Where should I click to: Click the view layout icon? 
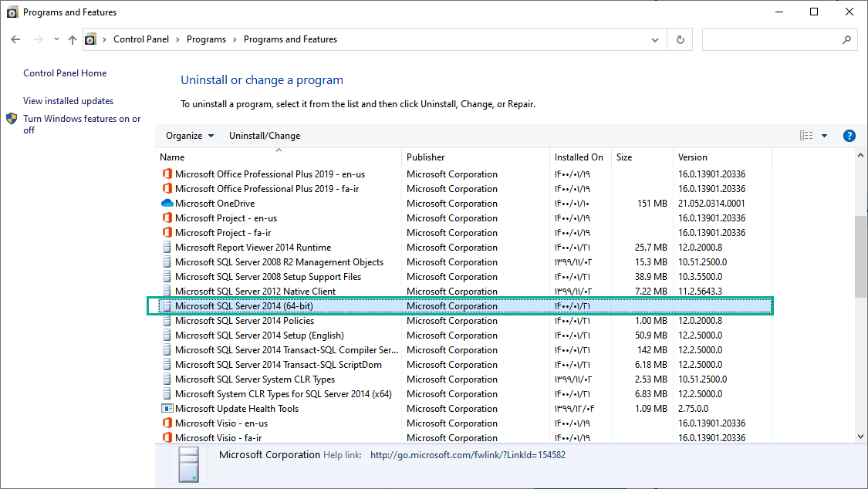pyautogui.click(x=806, y=136)
